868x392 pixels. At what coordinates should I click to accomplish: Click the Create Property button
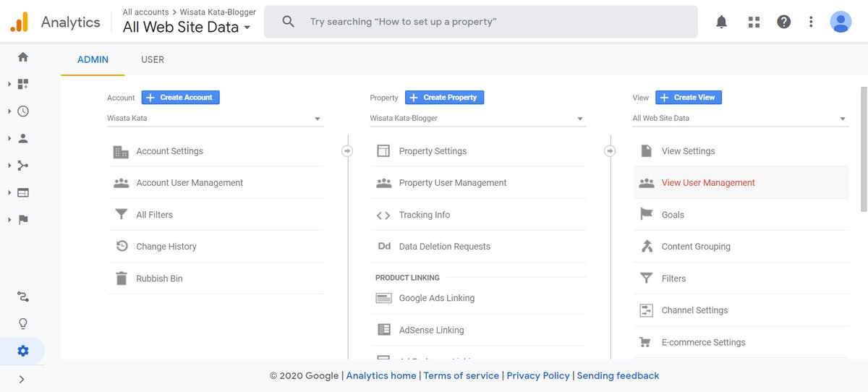click(444, 98)
